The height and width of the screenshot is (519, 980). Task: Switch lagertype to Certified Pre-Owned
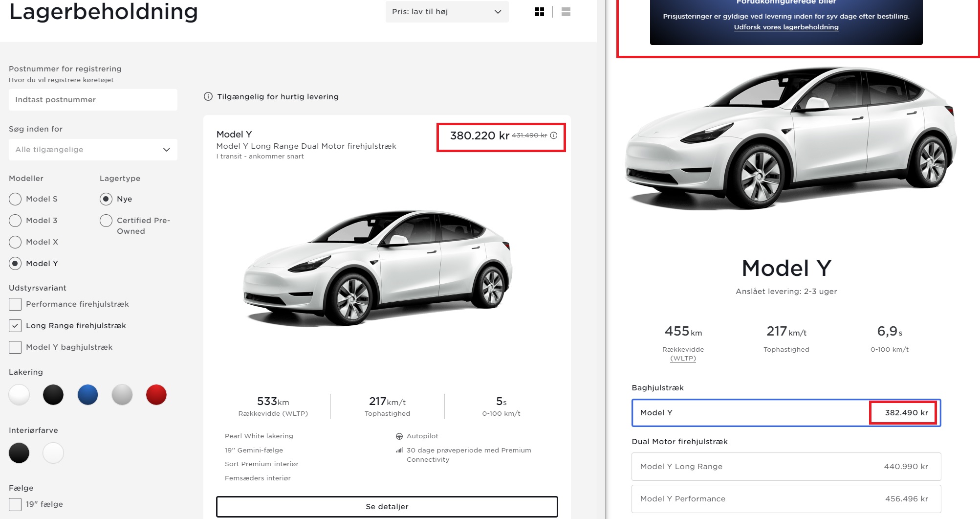pos(106,220)
